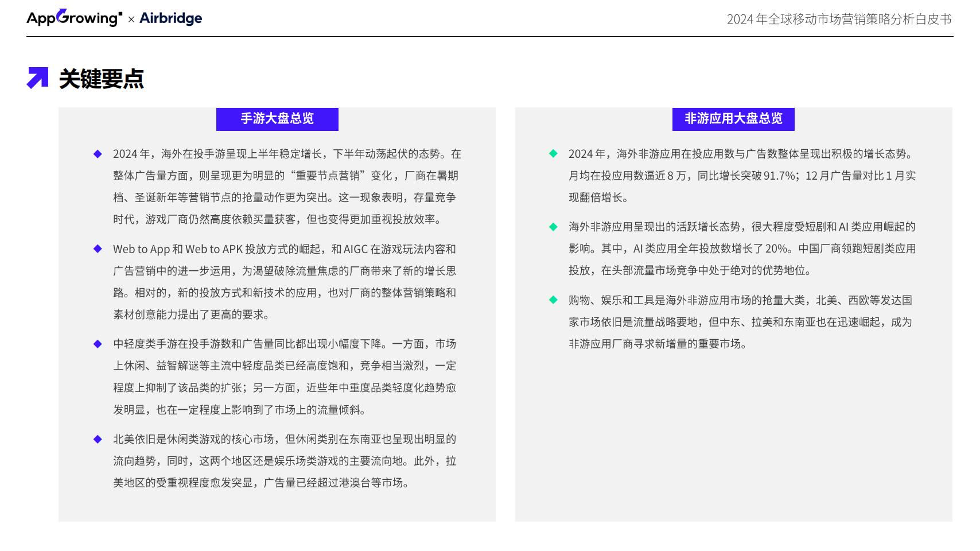The image size is (980, 551).
Task: Click the blue diamond bullet before 北美依旧是休闲类游戏
Action: [x=98, y=439]
